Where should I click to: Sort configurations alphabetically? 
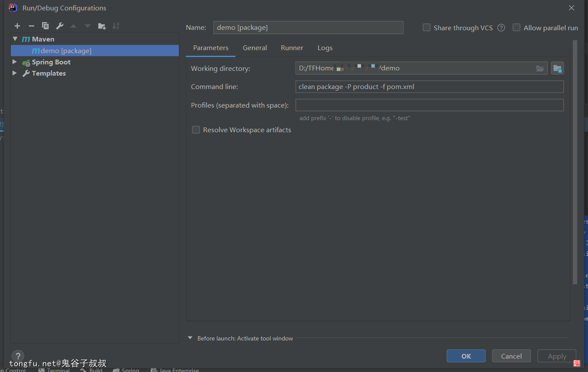point(116,26)
